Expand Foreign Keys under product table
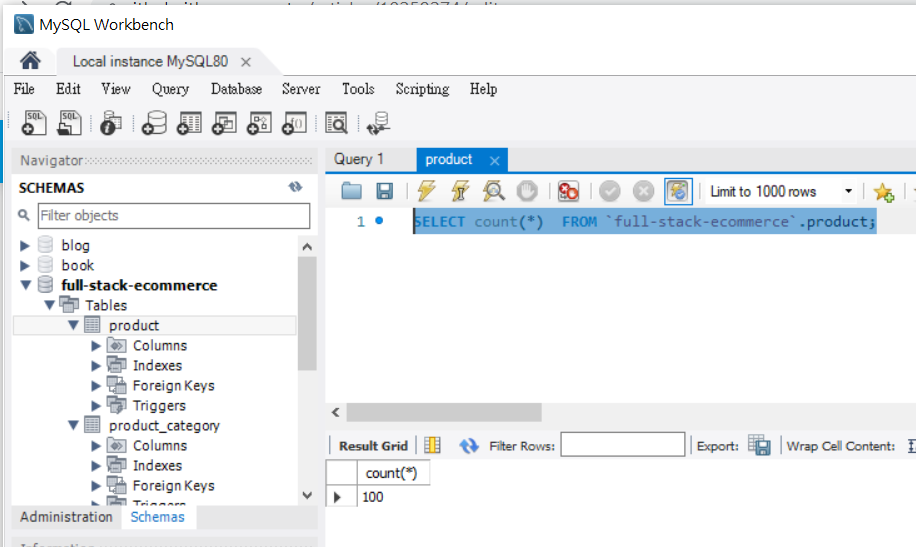 (x=96, y=386)
